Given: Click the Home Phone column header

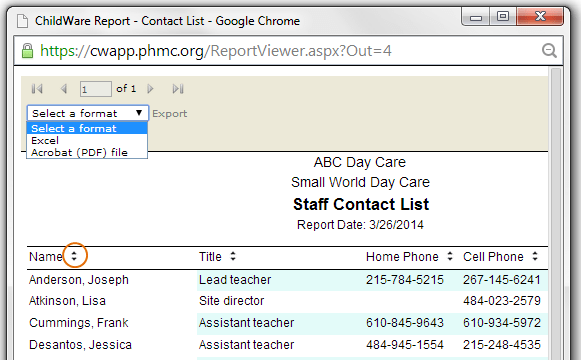Looking at the screenshot, I should click(x=402, y=257).
